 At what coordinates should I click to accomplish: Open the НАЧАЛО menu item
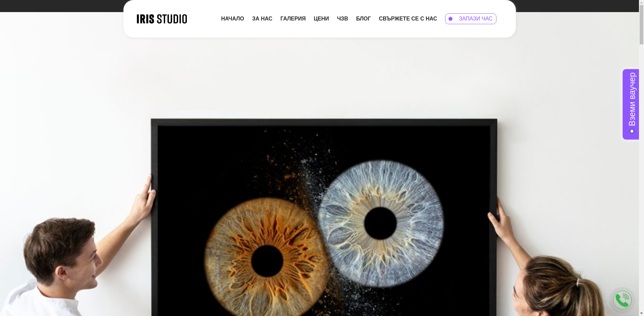pos(232,19)
